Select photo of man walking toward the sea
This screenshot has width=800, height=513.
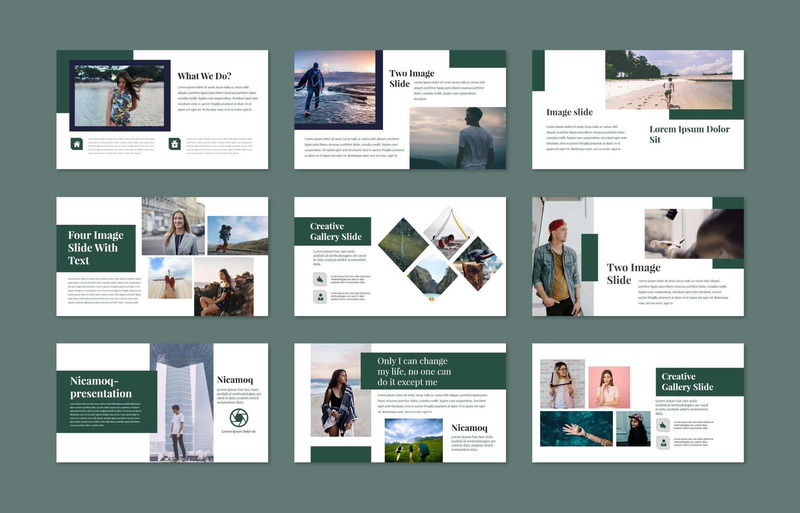[335, 87]
